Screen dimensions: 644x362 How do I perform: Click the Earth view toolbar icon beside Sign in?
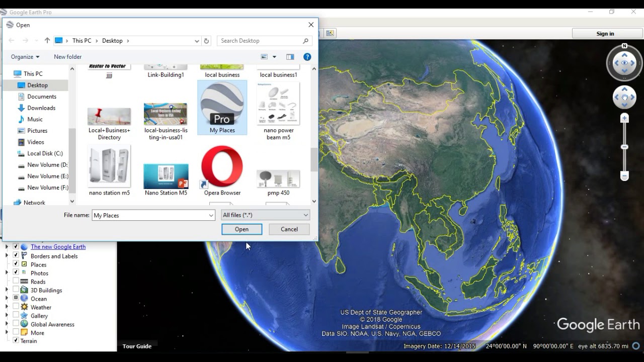tap(330, 33)
